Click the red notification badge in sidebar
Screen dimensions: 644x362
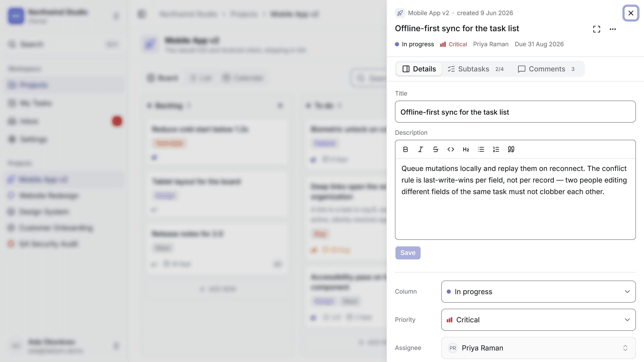117,121
